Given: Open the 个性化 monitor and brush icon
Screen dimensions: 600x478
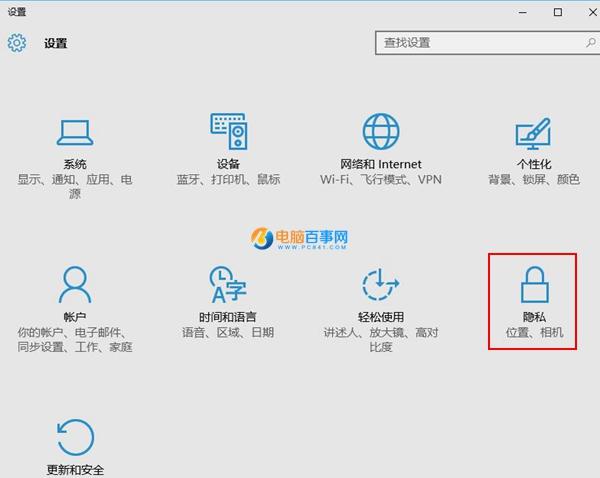Looking at the screenshot, I should [533, 134].
